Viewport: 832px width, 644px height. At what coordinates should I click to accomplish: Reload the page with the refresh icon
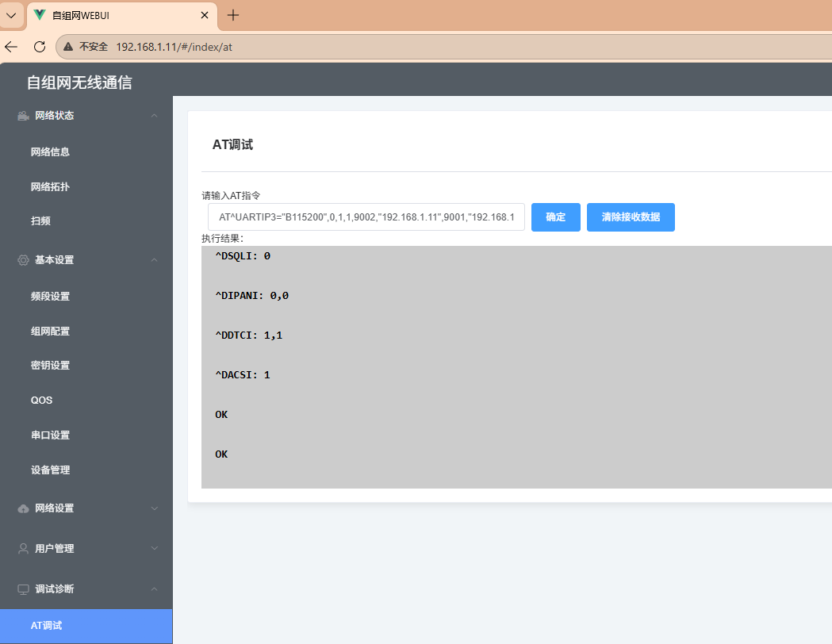point(40,47)
